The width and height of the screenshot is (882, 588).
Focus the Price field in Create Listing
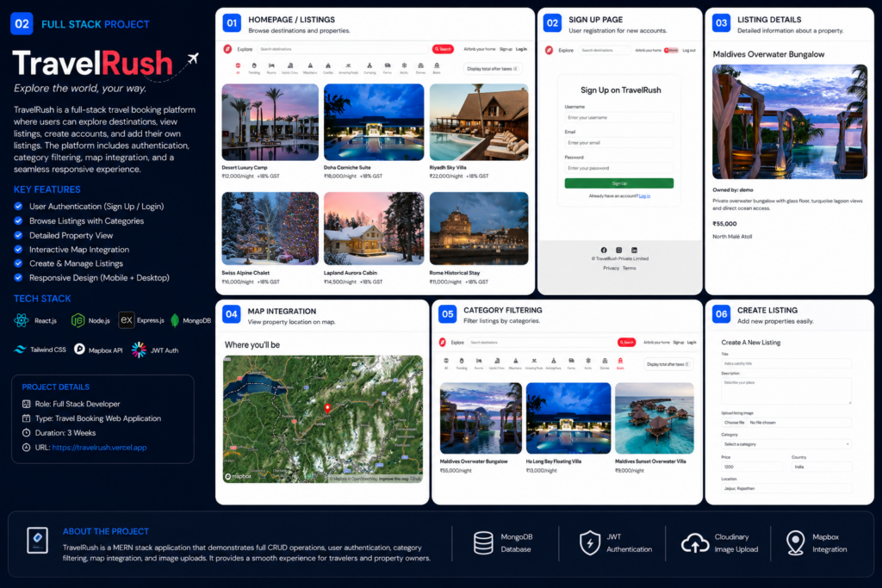[751, 467]
